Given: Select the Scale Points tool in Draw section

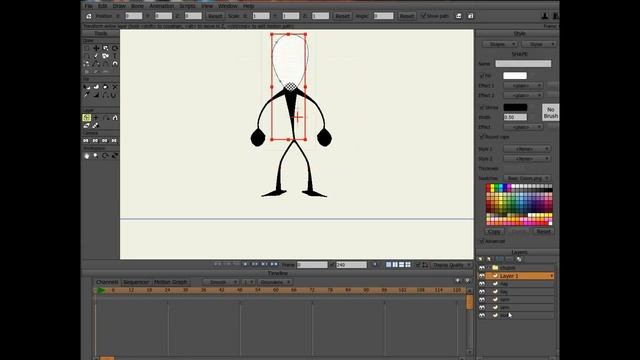Looking at the screenshot, I should pos(105,48).
